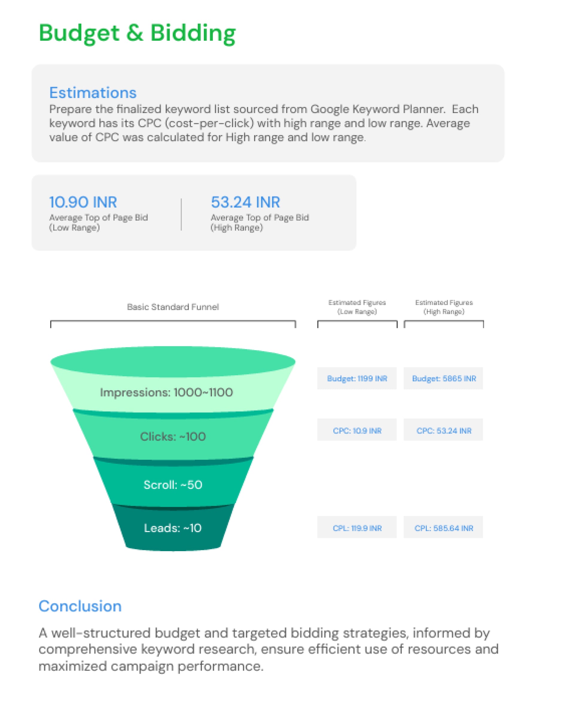Click Estimated Figures Low Range header
Image resolution: width=582 pixels, height=728 pixels.
click(x=357, y=307)
